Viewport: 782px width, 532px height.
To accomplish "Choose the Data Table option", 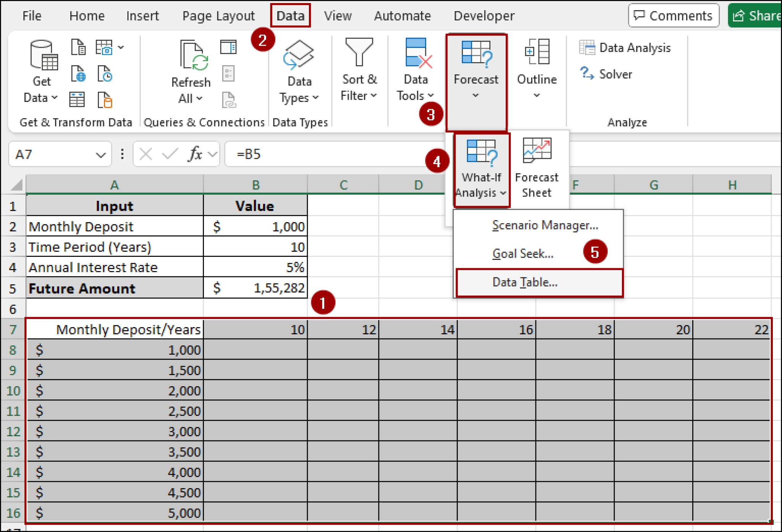I will coord(525,282).
